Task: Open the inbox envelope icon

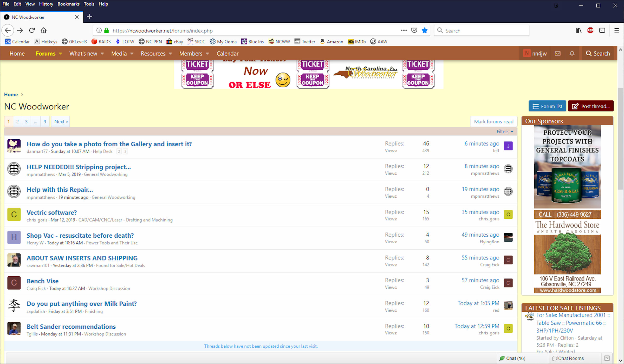Action: coord(557,54)
